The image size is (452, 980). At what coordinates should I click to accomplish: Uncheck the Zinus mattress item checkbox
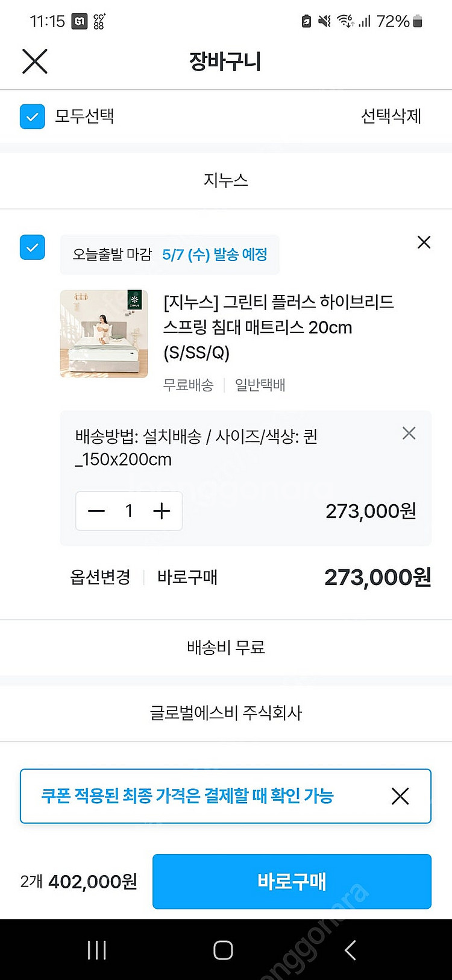(x=33, y=247)
